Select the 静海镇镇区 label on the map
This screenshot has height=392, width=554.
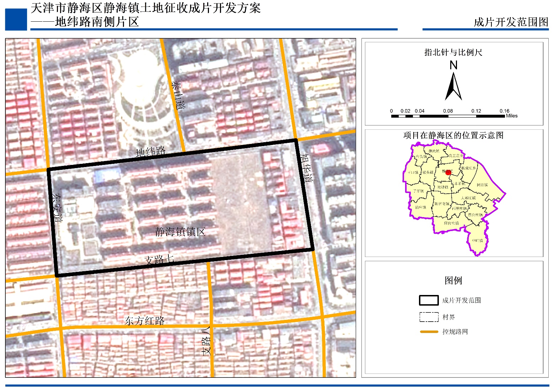pyautogui.click(x=180, y=232)
